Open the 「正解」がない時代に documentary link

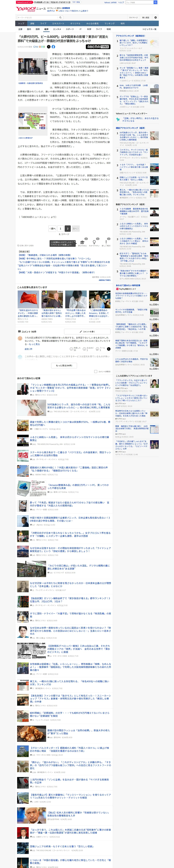[141, 119]
